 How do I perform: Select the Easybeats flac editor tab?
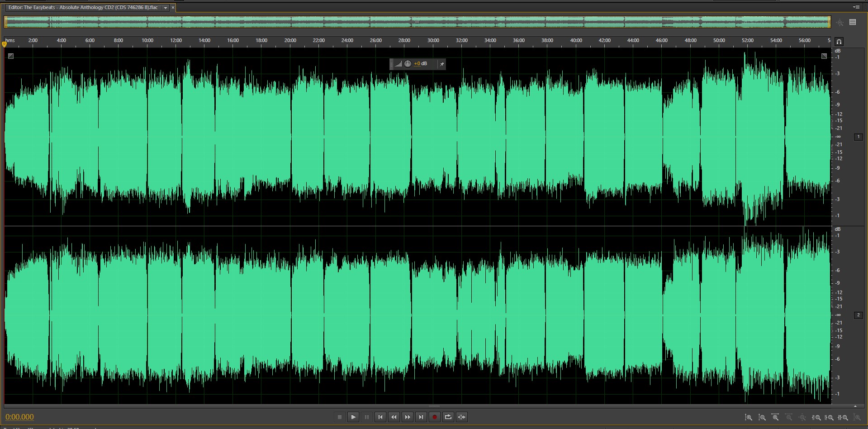[83, 8]
